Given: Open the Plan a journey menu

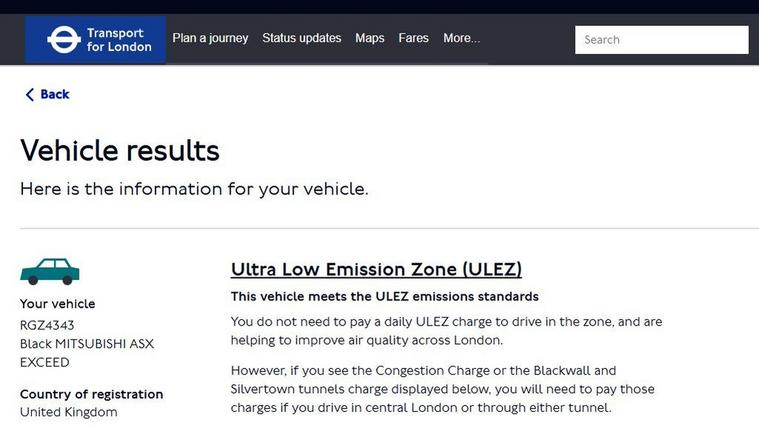Looking at the screenshot, I should [x=210, y=38].
